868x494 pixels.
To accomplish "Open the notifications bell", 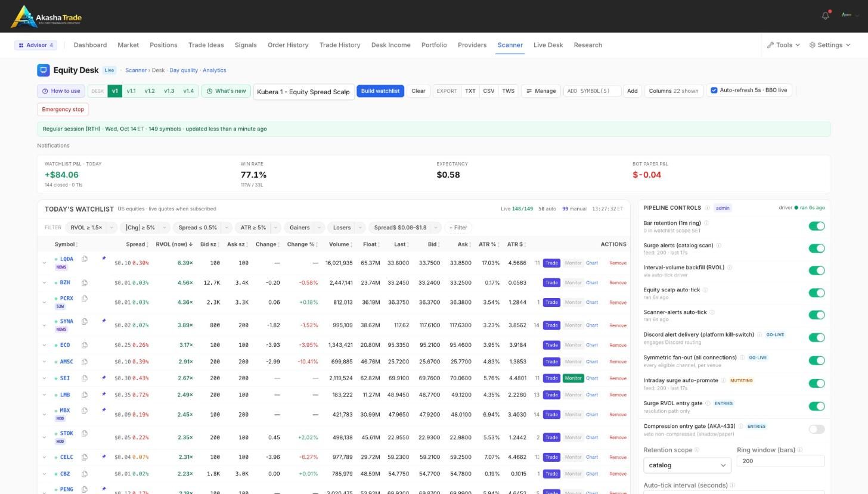I will click(x=826, y=15).
